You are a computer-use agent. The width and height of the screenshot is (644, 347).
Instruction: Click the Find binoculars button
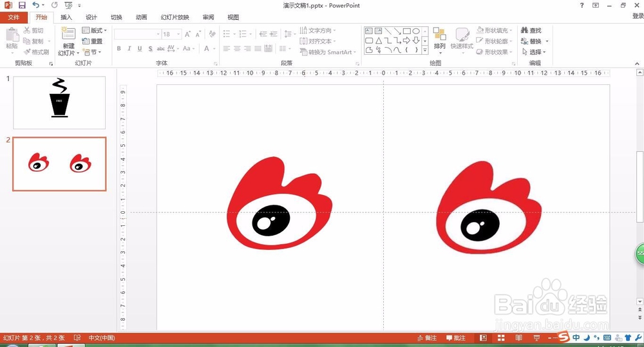[x=531, y=30]
